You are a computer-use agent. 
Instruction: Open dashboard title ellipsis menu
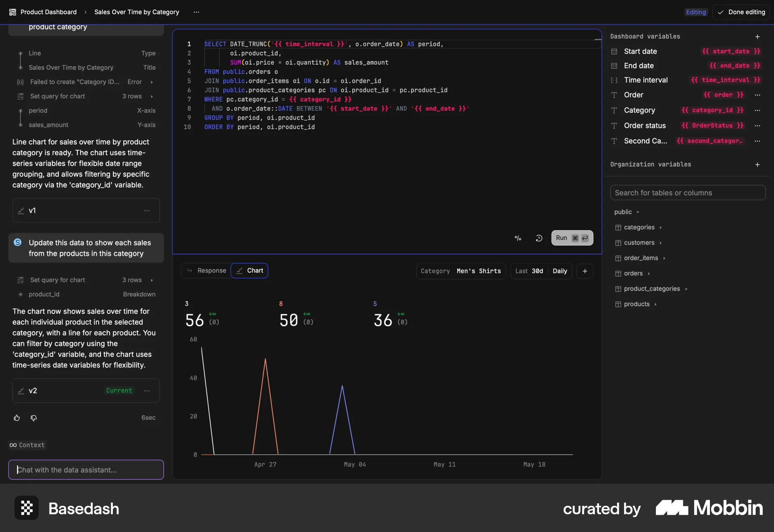pos(196,12)
